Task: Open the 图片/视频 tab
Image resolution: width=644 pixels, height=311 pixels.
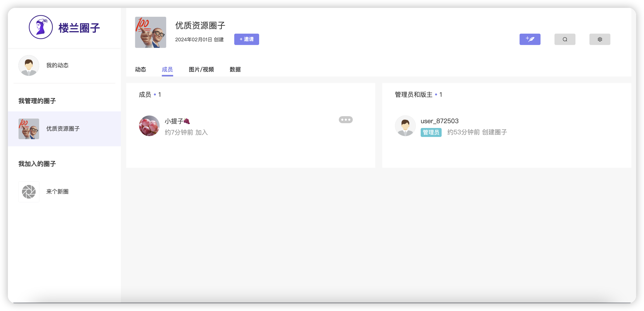Action: pyautogui.click(x=201, y=69)
